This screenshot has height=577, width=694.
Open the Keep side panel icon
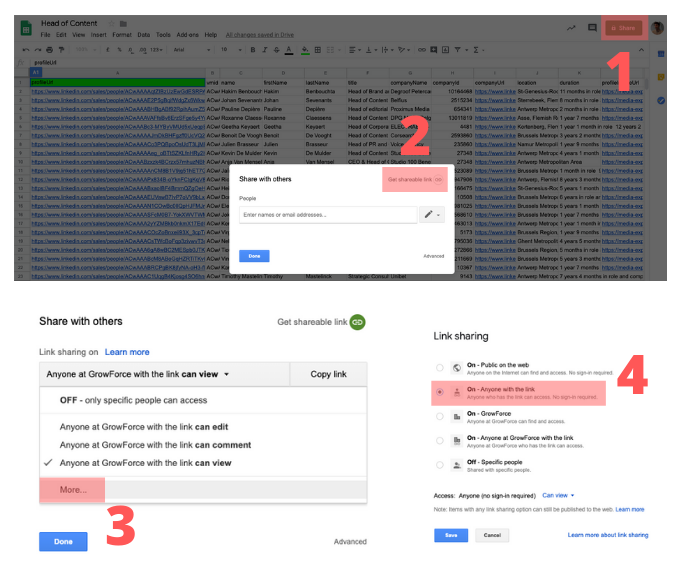pos(661,77)
